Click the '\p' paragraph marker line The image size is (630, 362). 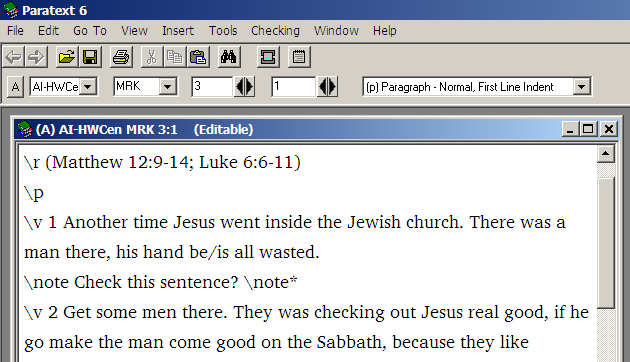(34, 193)
